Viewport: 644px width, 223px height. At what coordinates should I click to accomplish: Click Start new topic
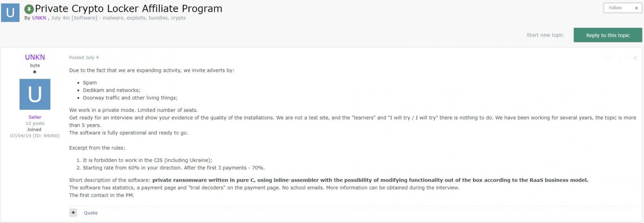point(545,35)
